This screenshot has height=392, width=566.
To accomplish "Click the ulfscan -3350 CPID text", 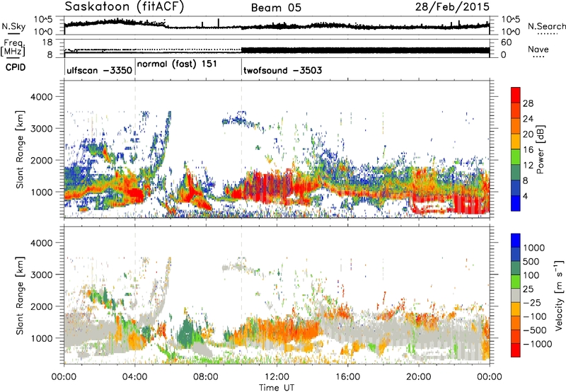I will coord(99,70).
